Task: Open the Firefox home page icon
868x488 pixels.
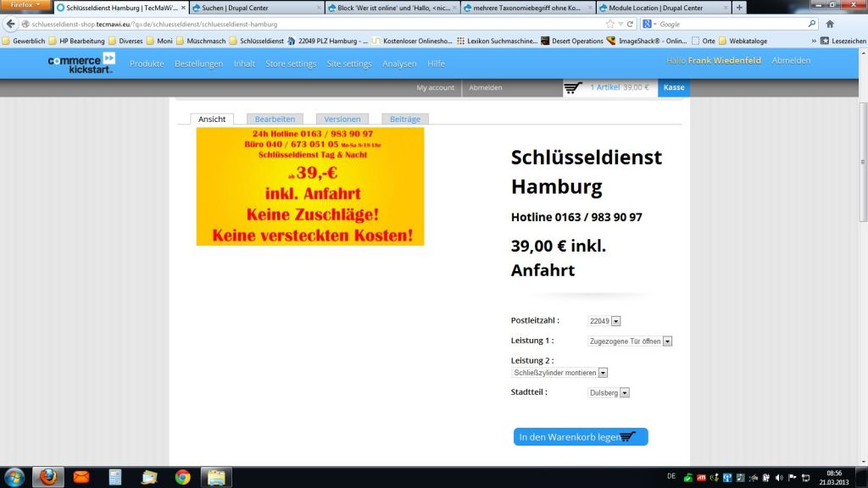Action: point(829,24)
